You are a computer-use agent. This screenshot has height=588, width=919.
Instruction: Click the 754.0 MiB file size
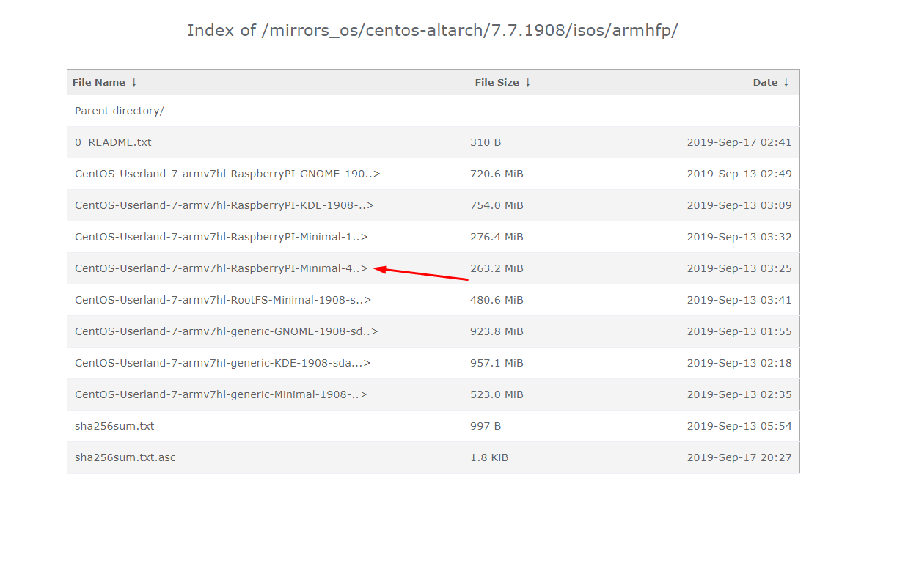pyautogui.click(x=497, y=205)
